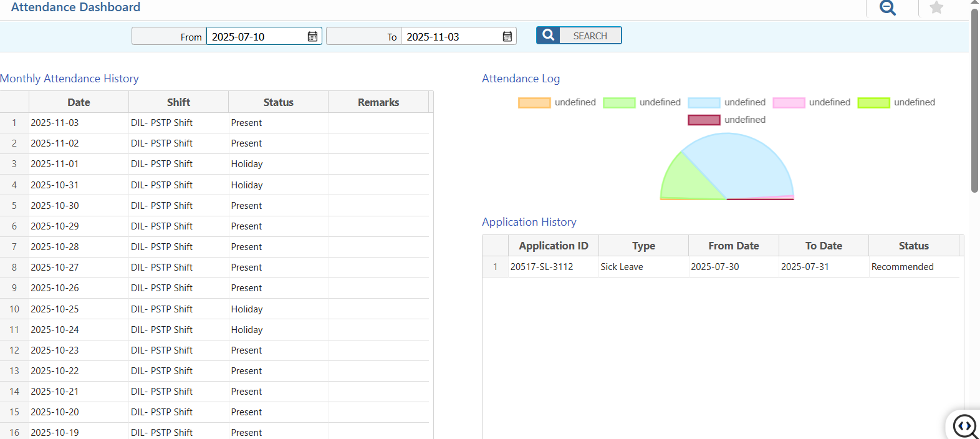The width and height of the screenshot is (980, 439).
Task: Sort by the Date column header
Action: click(79, 102)
